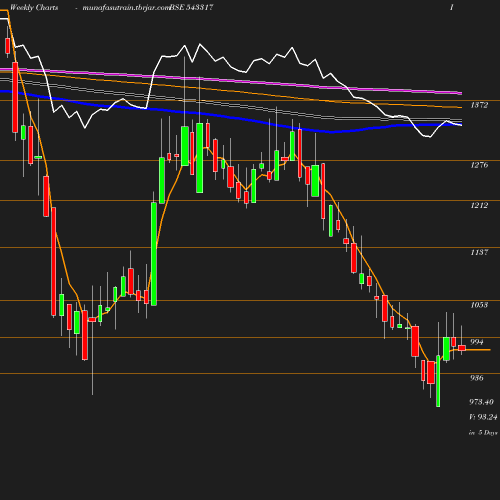The width and height of the screenshot is (500, 500).
Task: Click the 973.40 current price value
Action: (481, 402)
